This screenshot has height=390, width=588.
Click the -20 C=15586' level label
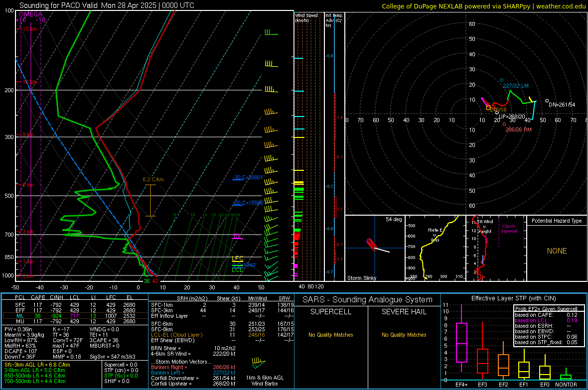pos(248,203)
